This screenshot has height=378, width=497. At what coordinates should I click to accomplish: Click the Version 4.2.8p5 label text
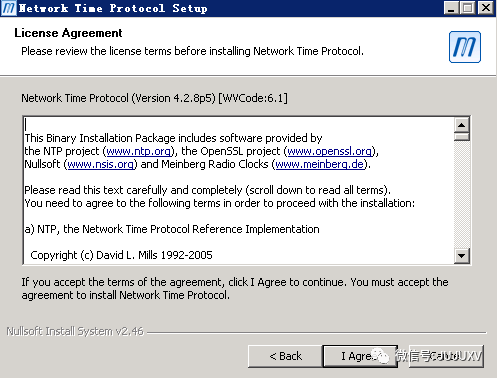(174, 98)
